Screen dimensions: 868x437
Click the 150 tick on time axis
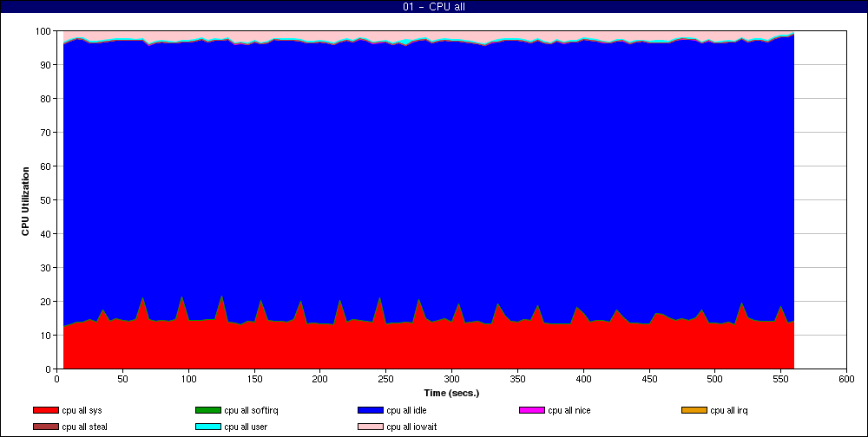pyautogui.click(x=254, y=379)
